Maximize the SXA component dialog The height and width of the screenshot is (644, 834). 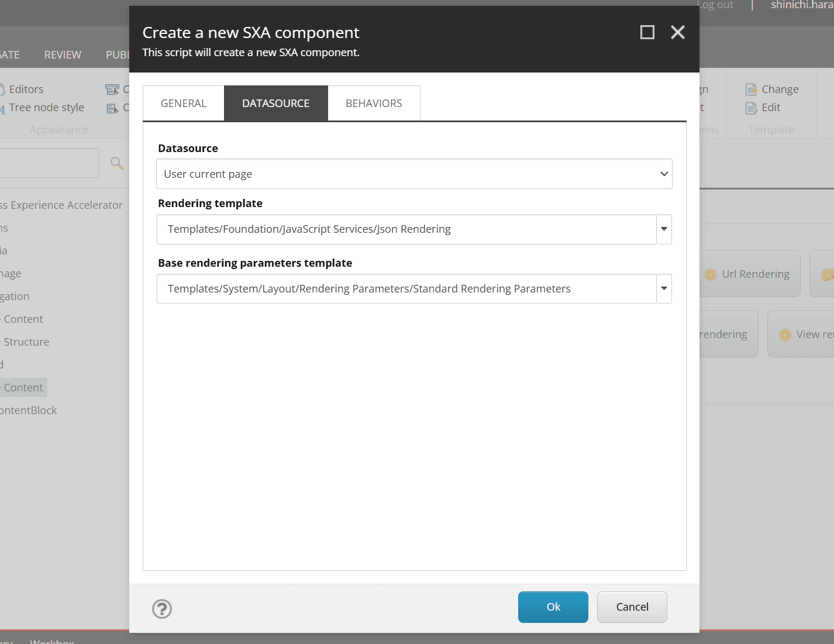(x=647, y=32)
